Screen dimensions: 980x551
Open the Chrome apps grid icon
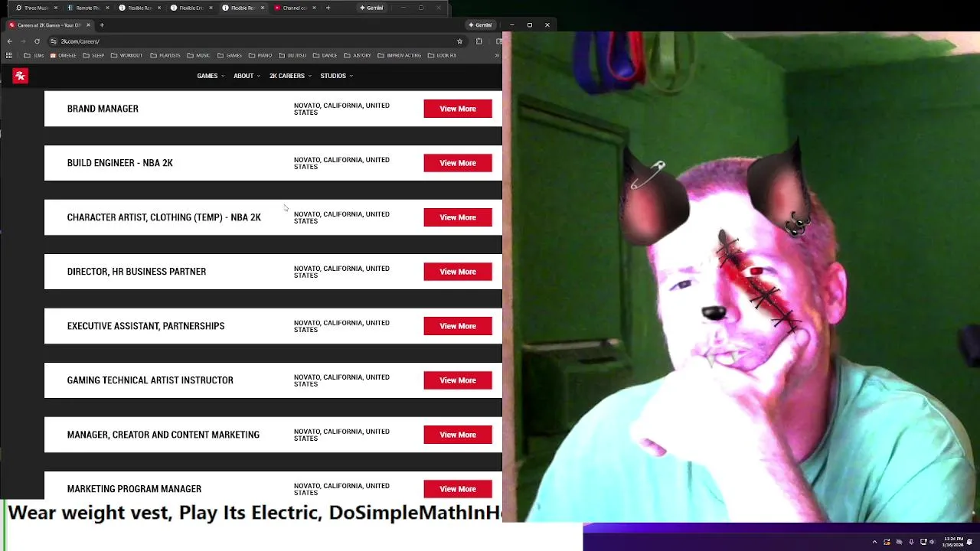click(9, 55)
